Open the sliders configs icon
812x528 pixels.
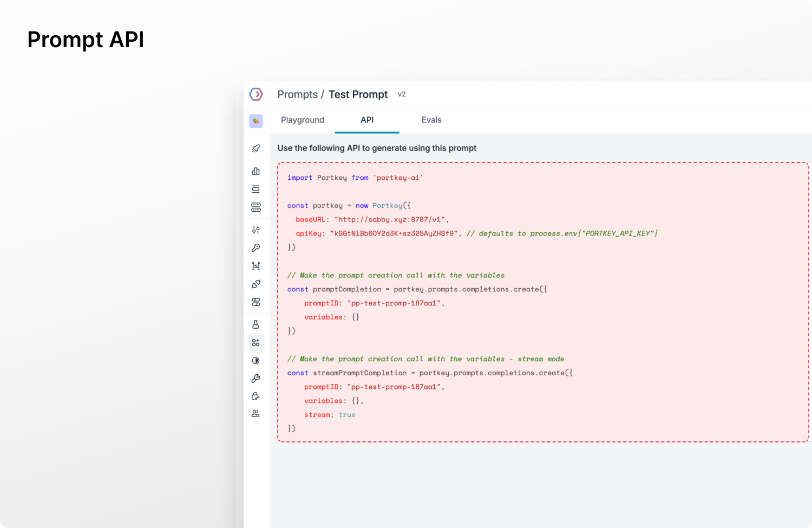point(256,230)
